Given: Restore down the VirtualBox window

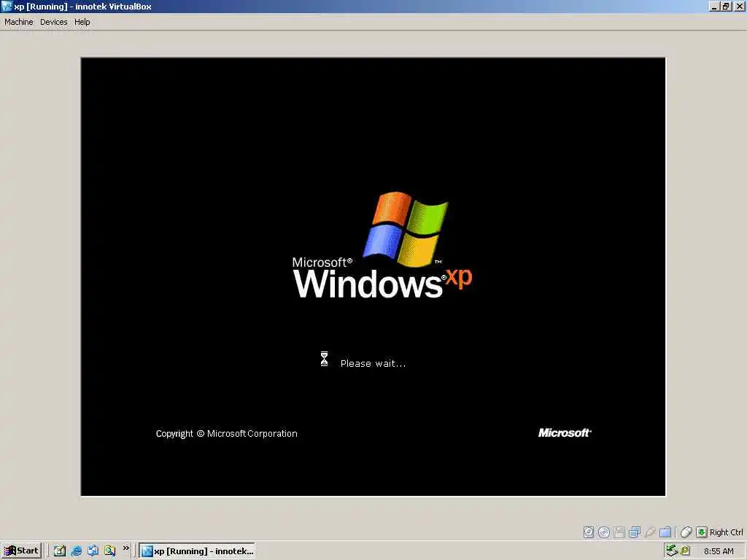Looking at the screenshot, I should pos(726,7).
